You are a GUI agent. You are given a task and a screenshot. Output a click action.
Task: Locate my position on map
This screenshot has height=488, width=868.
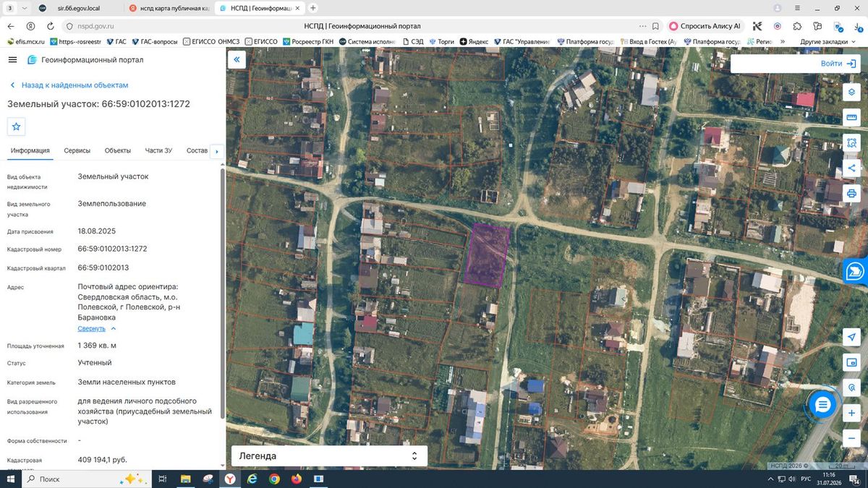click(x=851, y=337)
